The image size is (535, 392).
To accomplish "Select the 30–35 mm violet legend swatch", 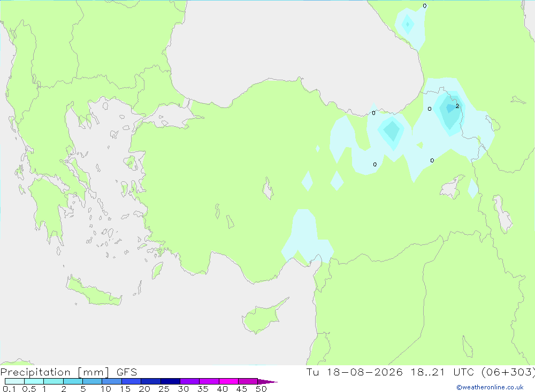I will click(x=190, y=381).
